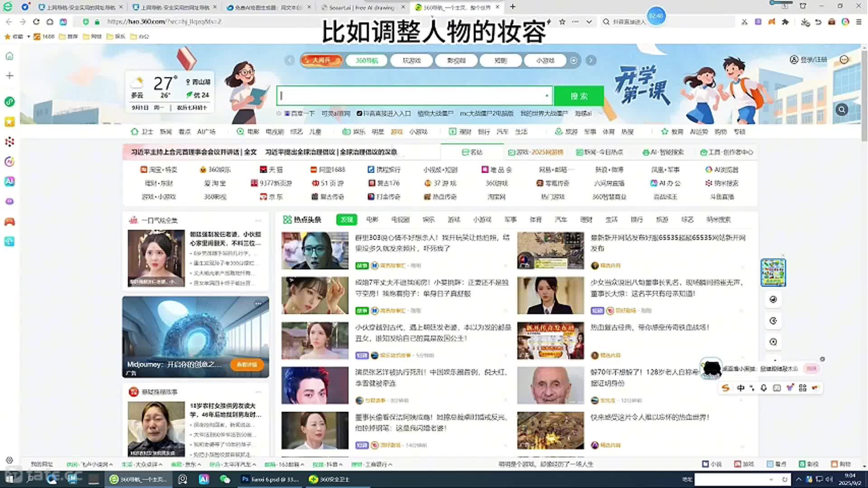Click the right arrow of the banner category carousel

click(x=591, y=60)
